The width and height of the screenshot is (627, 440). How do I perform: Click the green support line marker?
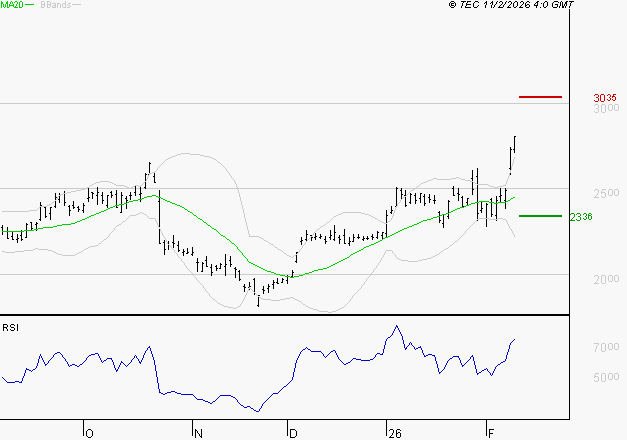540,216
